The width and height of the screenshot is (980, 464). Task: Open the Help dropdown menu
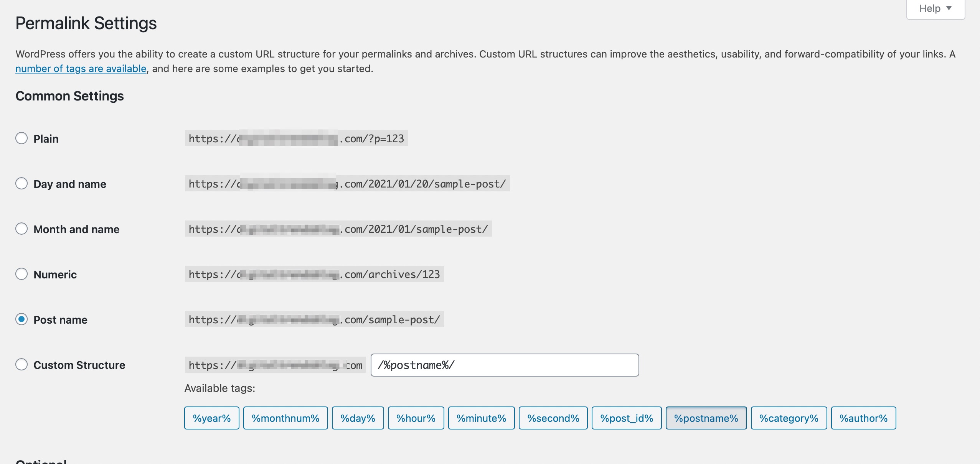click(936, 8)
